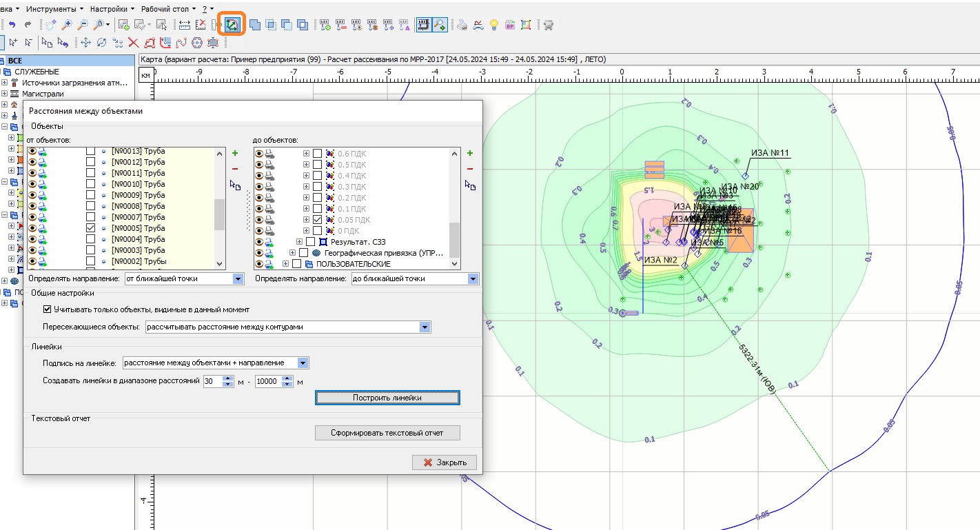Open the 'Пересекающиеся объекты' dropdown
This screenshot has height=530, width=980.
(425, 327)
